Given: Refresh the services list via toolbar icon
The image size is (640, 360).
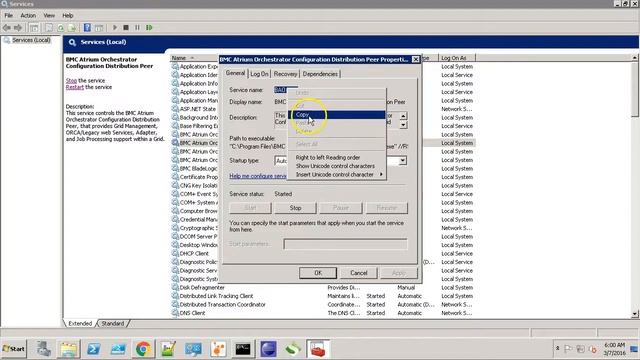Looking at the screenshot, I should 61,28.
